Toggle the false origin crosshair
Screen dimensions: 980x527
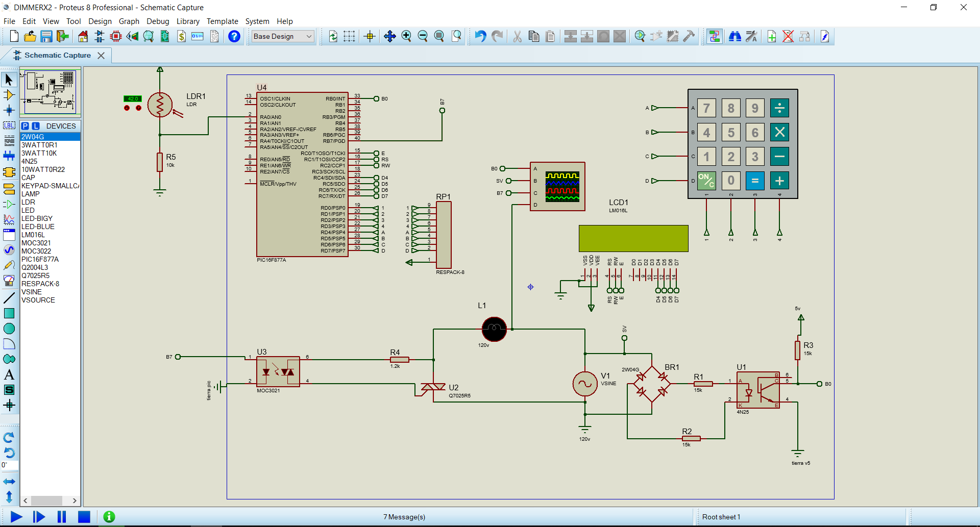click(370, 36)
